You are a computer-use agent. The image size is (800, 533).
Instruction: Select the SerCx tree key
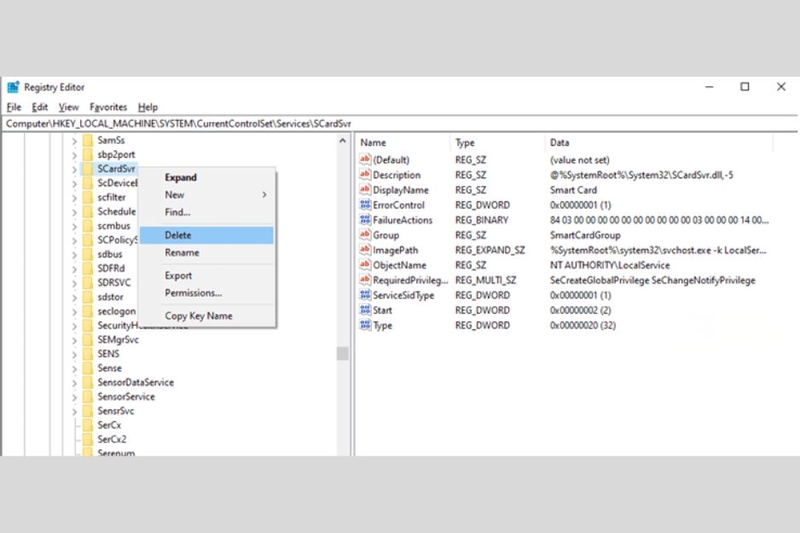[109, 425]
